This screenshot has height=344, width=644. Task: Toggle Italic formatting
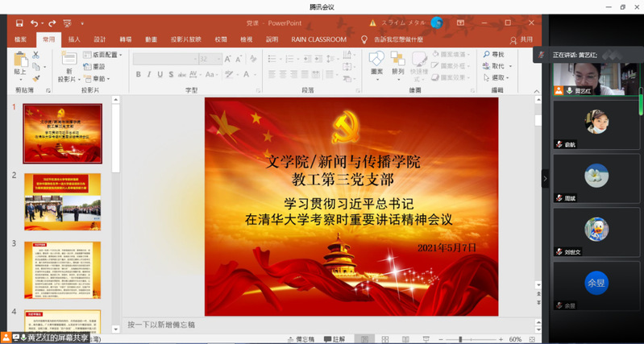149,74
